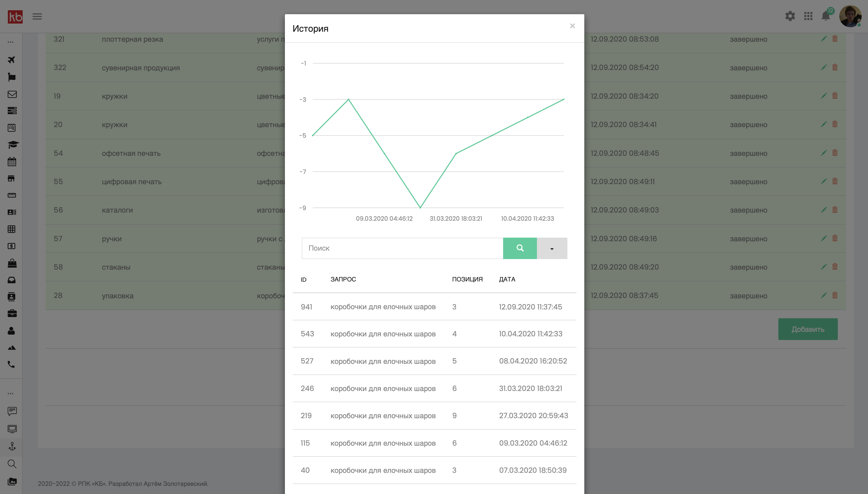Open the envelope mail icon in sidebar

(x=12, y=94)
